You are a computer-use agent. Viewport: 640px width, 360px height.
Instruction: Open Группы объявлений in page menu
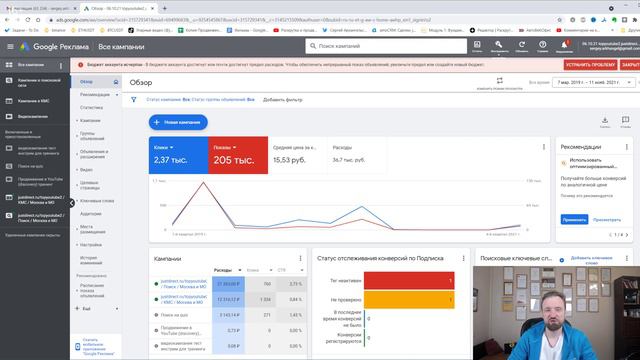pos(92,136)
